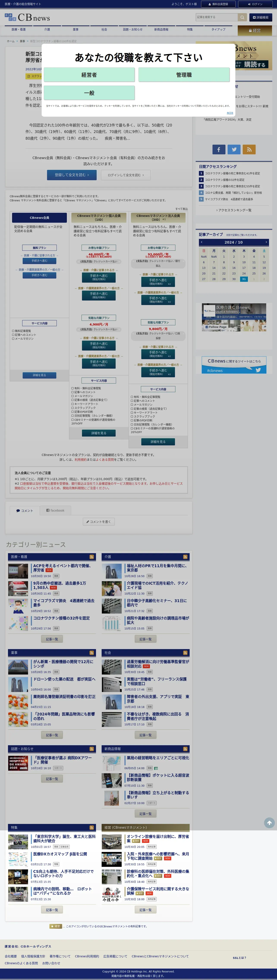The height and width of the screenshot is (980, 277).
Task: Open 個人情報保護方針 footer link
Action: coord(33,956)
